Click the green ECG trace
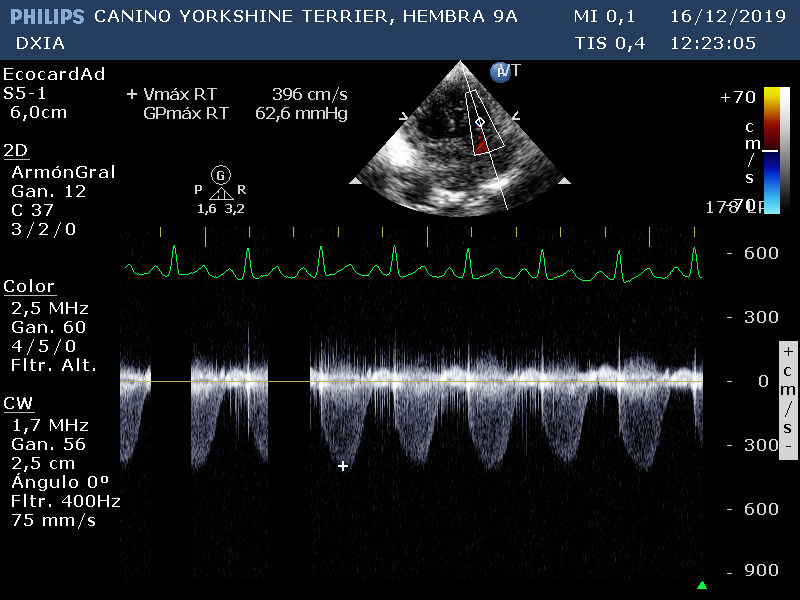800x600 pixels. tap(410, 268)
